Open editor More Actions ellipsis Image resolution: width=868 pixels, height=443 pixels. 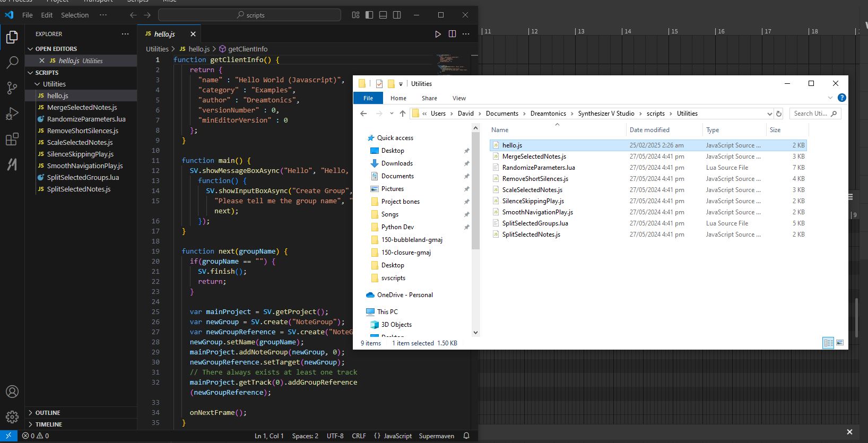tap(466, 34)
